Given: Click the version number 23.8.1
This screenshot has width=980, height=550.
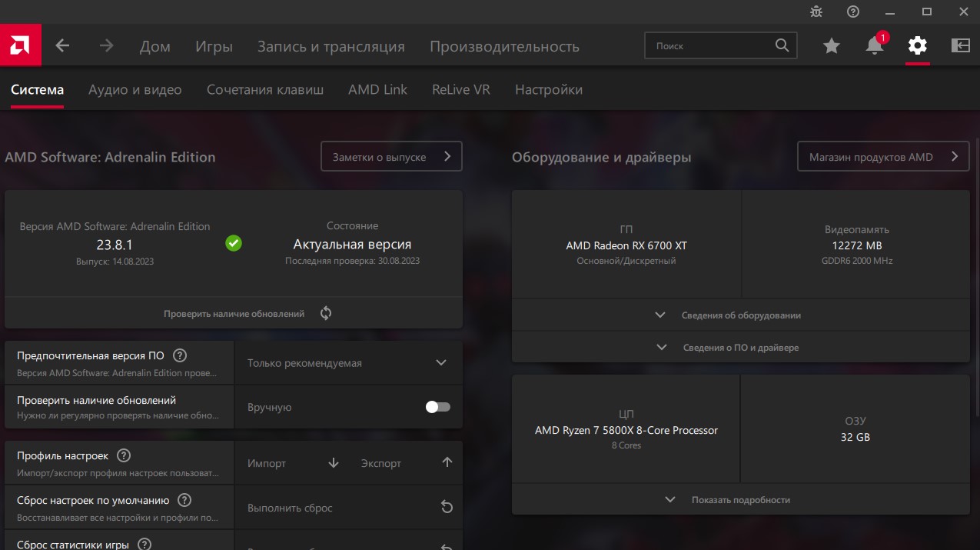Looking at the screenshot, I should tap(115, 245).
